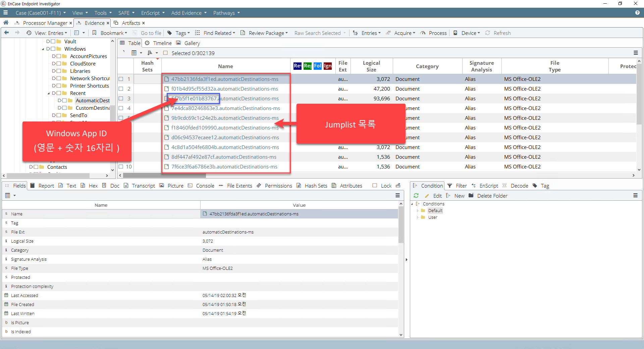This screenshot has width=644, height=349.
Task: Click the Refresh icon in toolbar
Action: click(488, 33)
